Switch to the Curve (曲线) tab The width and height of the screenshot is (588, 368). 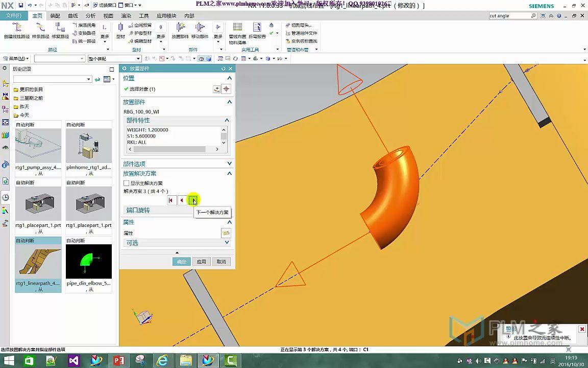tap(73, 16)
